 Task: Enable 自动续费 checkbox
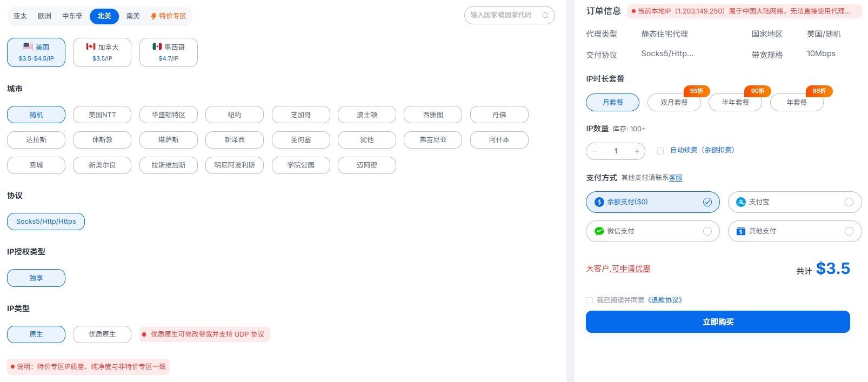point(660,151)
